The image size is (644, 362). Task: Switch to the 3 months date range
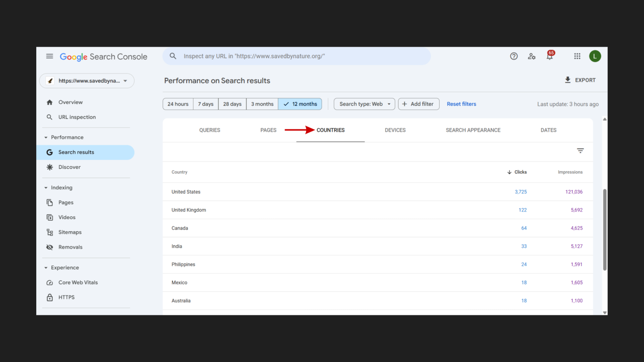262,104
